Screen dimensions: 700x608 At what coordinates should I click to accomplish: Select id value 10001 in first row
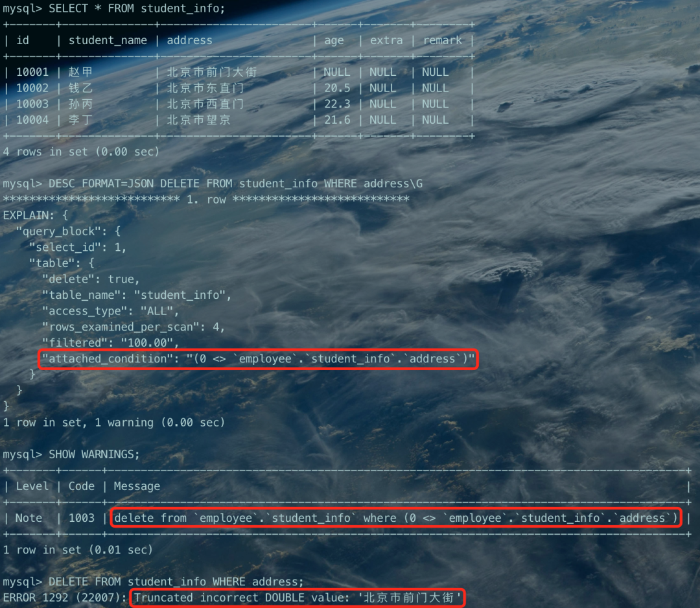(32, 73)
